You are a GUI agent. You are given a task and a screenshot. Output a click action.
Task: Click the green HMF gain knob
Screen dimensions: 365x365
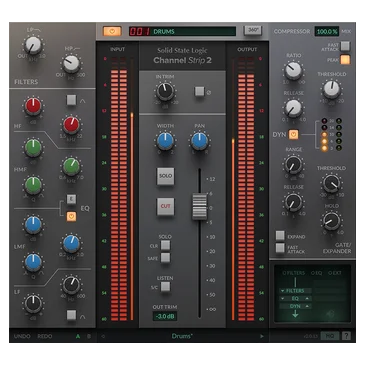(x=33, y=148)
